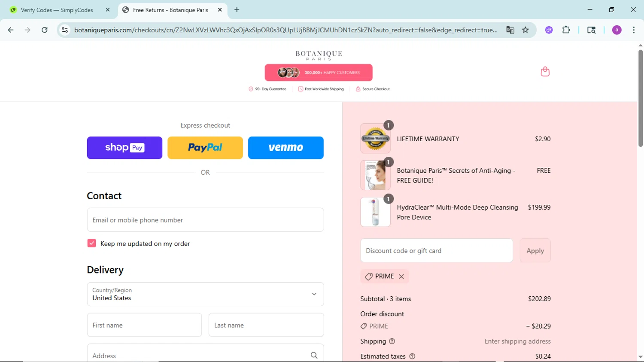Click the Anti-Aging Free Guide thumbnail
The width and height of the screenshot is (644, 362).
(x=375, y=175)
